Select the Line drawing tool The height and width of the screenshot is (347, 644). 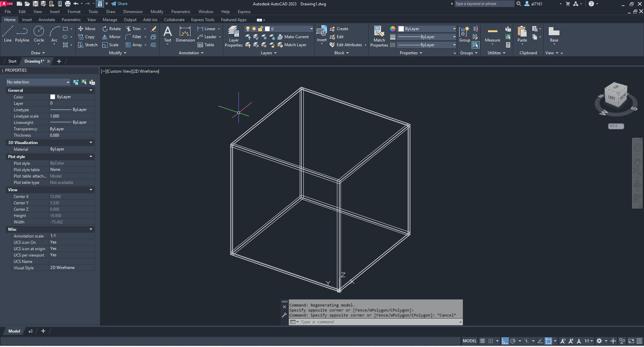pyautogui.click(x=8, y=34)
